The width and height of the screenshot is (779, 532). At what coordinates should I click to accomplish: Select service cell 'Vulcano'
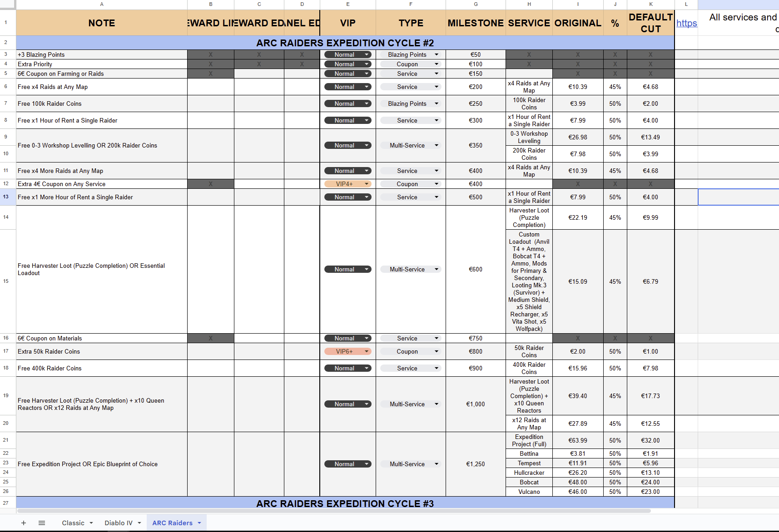[x=529, y=492]
